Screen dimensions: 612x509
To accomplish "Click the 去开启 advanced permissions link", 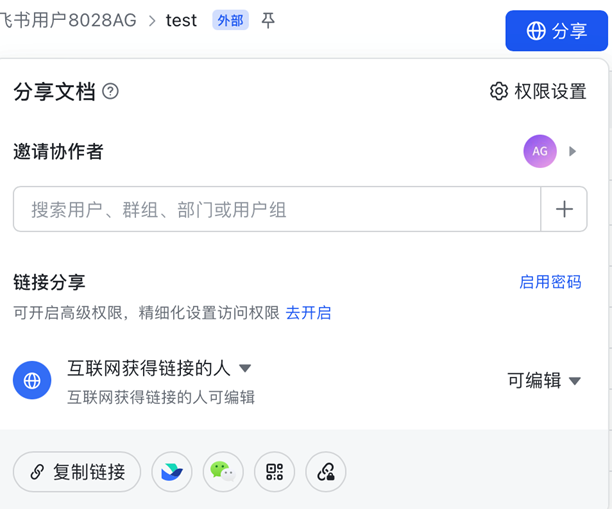I will (308, 313).
